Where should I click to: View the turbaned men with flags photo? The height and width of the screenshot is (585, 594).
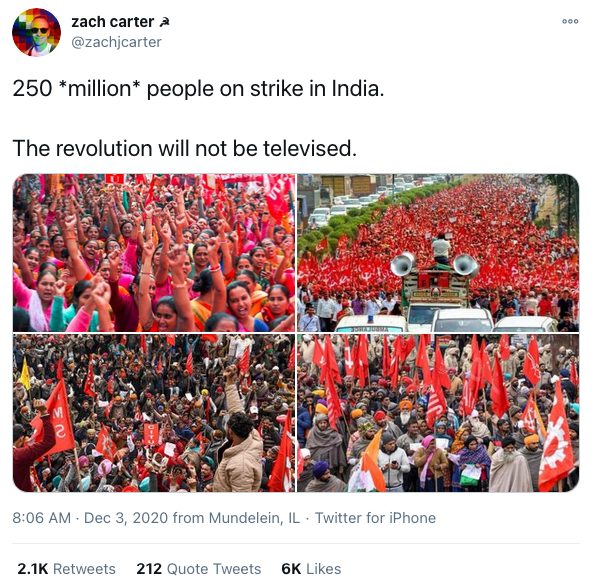pos(438,413)
